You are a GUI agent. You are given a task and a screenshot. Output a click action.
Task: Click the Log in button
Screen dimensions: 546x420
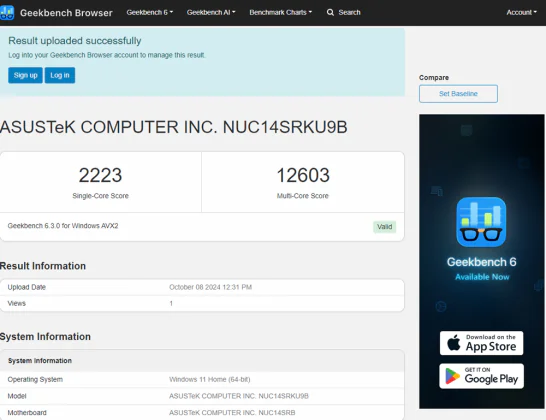point(60,75)
